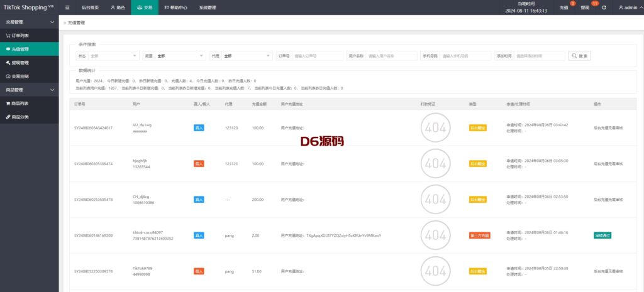Click order number SY2408052250309578
644x292 pixels.
[93, 271]
